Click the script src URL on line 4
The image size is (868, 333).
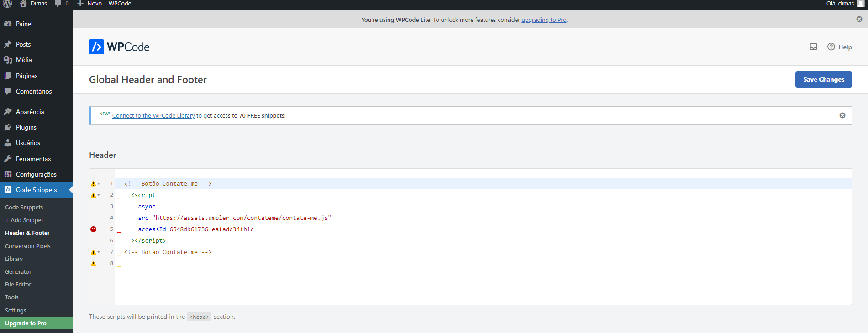coord(242,218)
